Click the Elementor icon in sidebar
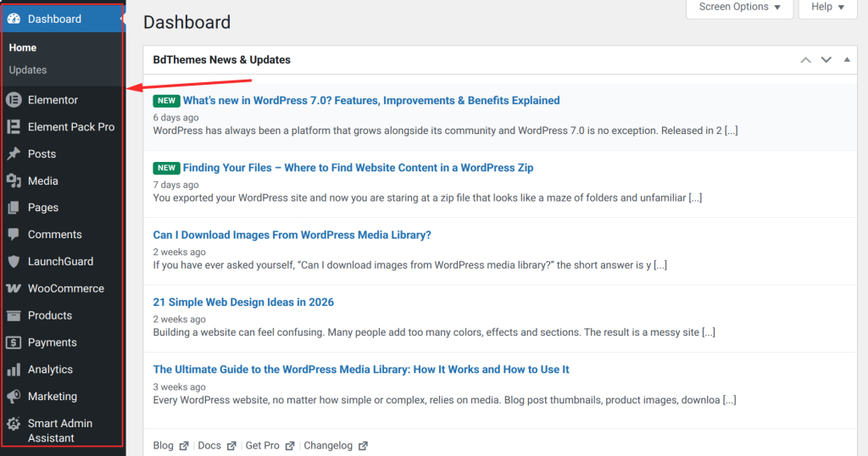The image size is (868, 456). coord(14,100)
